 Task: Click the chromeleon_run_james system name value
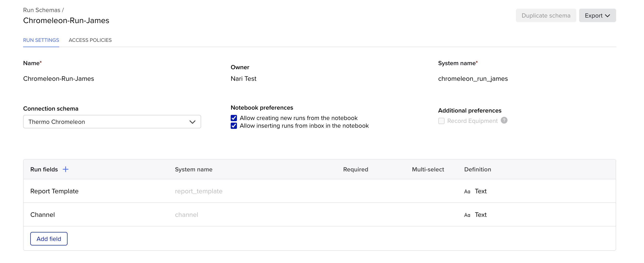point(472,79)
